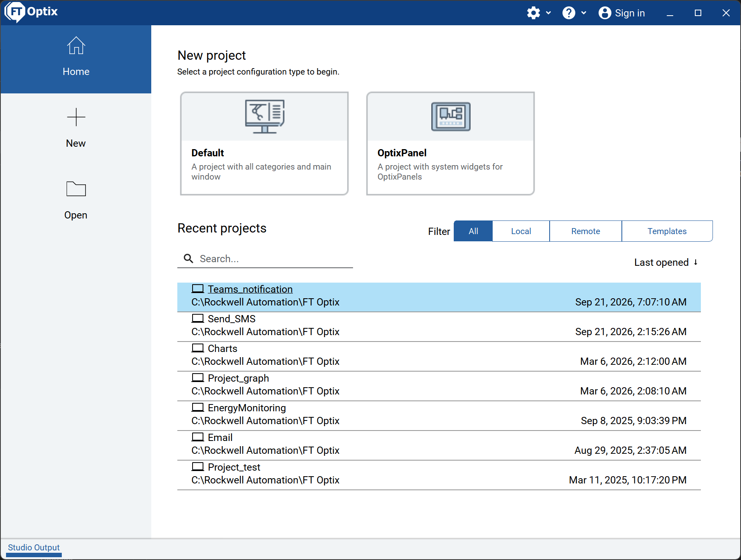Close the FT Optix window
The width and height of the screenshot is (741, 560).
726,13
